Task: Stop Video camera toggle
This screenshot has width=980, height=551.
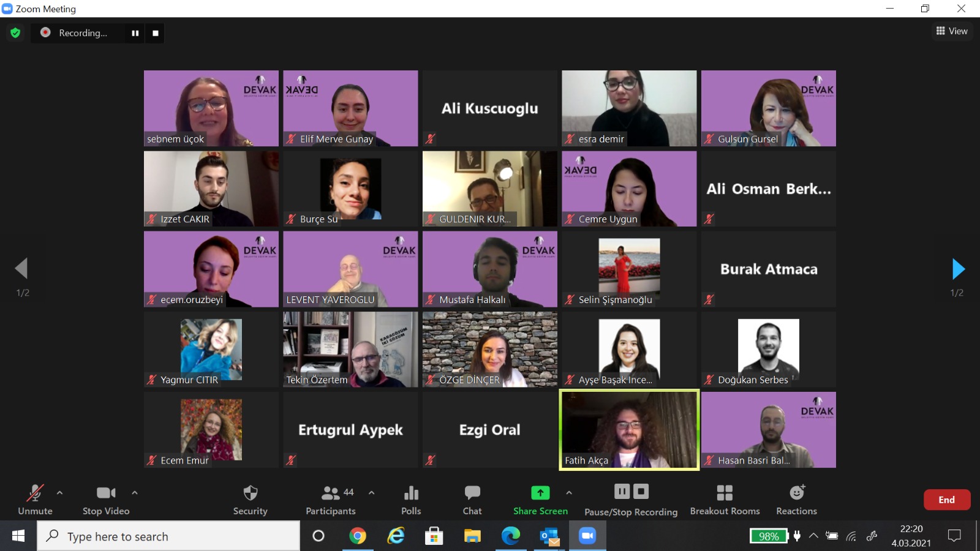Action: point(105,499)
